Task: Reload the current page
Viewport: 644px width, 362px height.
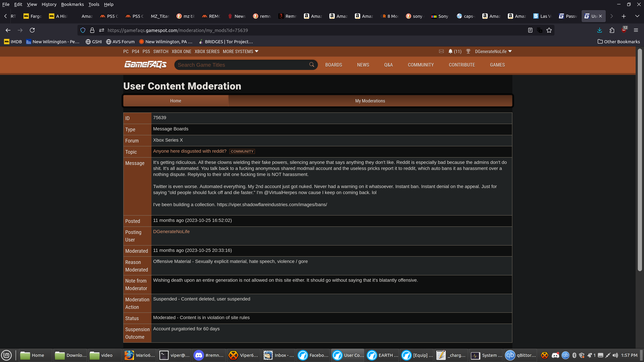Action: pyautogui.click(x=32, y=30)
